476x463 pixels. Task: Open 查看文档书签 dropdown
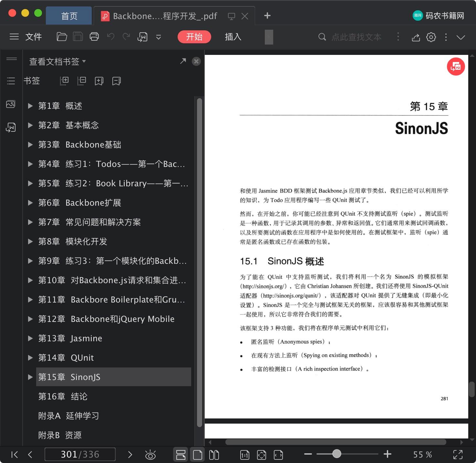click(57, 61)
